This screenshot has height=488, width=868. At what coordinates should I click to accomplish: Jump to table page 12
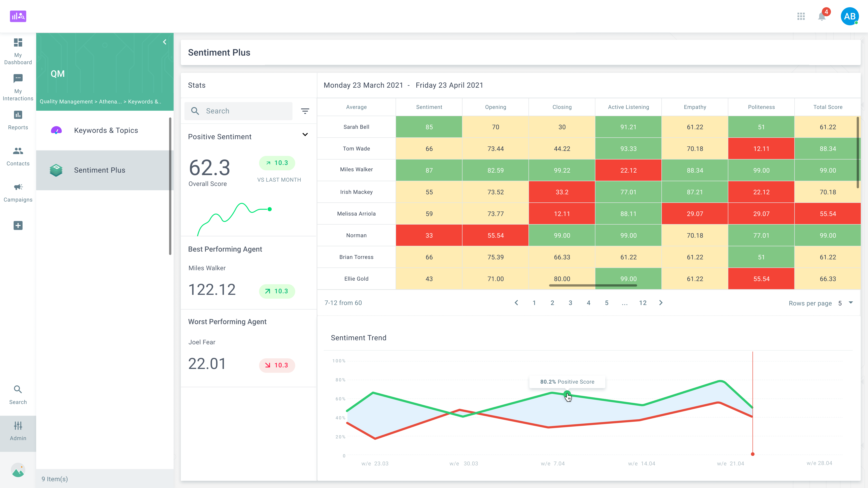click(x=643, y=303)
